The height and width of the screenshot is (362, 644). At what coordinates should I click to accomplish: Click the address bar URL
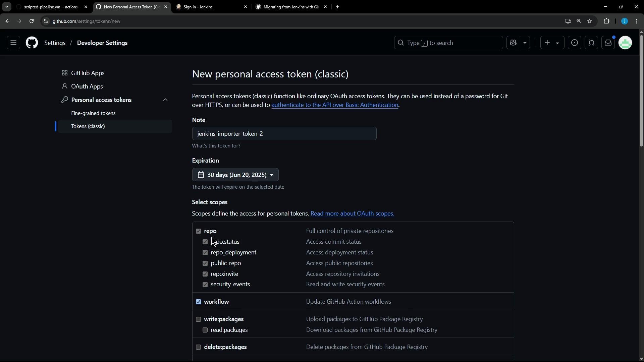click(x=87, y=21)
